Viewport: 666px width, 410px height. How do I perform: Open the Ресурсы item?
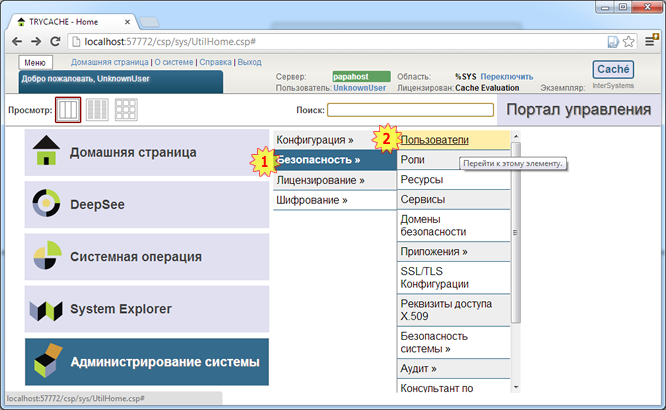click(454, 180)
